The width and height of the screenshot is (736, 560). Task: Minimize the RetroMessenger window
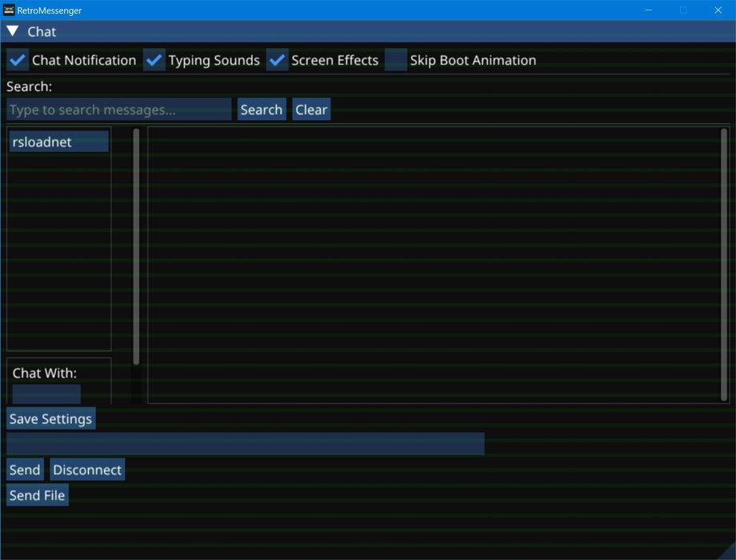click(x=648, y=10)
